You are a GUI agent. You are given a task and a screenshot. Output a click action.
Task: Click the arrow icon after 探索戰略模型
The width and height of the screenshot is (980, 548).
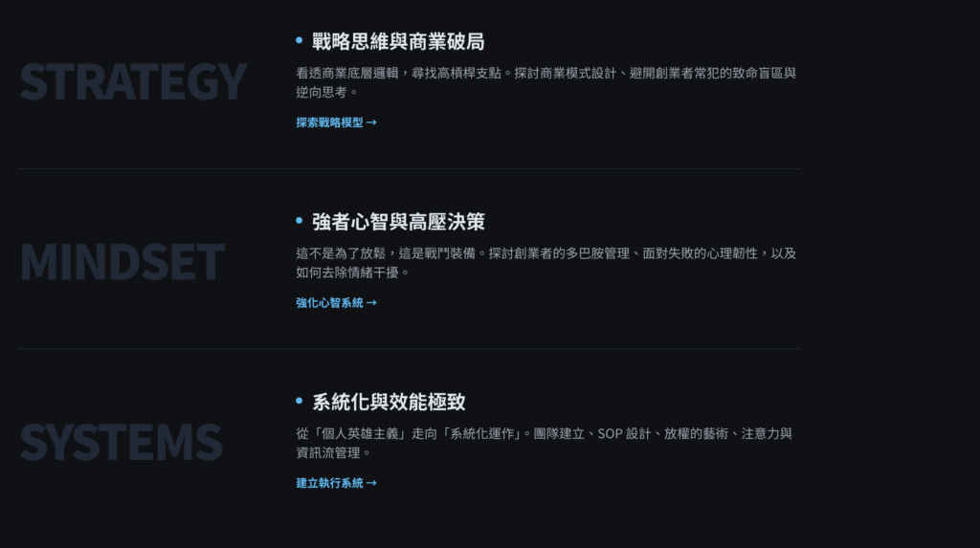tap(371, 122)
